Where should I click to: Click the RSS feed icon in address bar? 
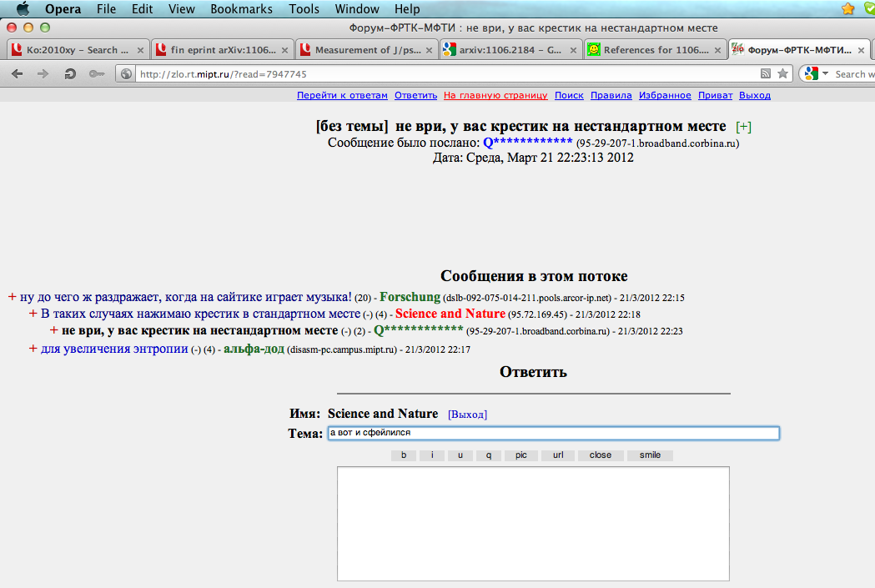click(765, 73)
